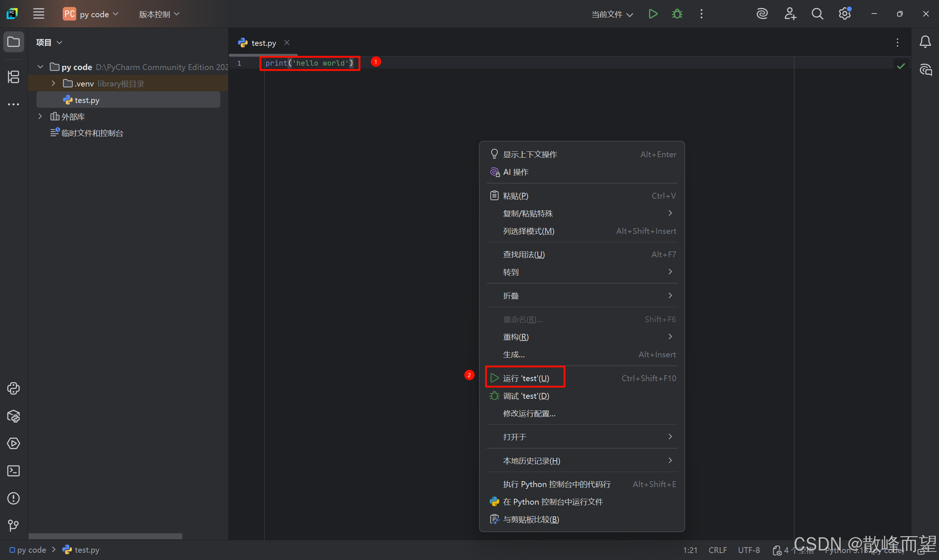Open the Problems tool window icon
Viewport: 939px width, 560px height.
[x=14, y=498]
